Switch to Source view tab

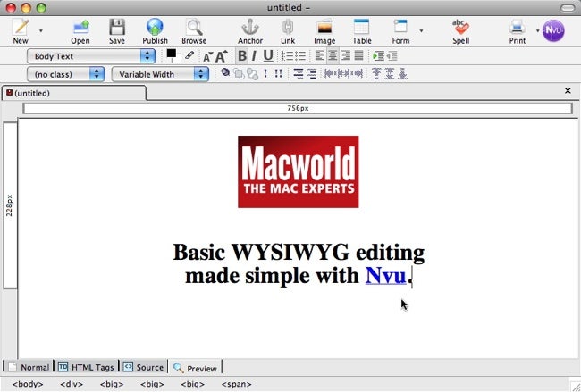(x=144, y=367)
